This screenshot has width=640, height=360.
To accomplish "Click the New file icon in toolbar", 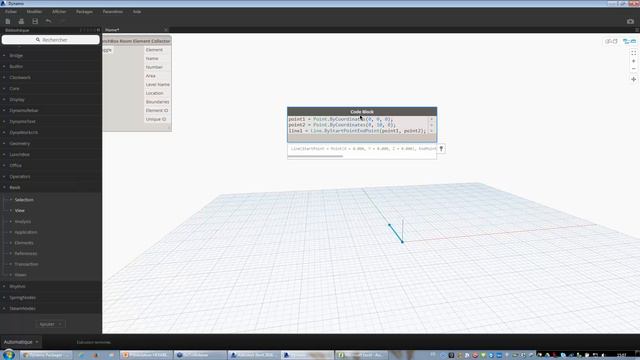I will click(x=8, y=21).
